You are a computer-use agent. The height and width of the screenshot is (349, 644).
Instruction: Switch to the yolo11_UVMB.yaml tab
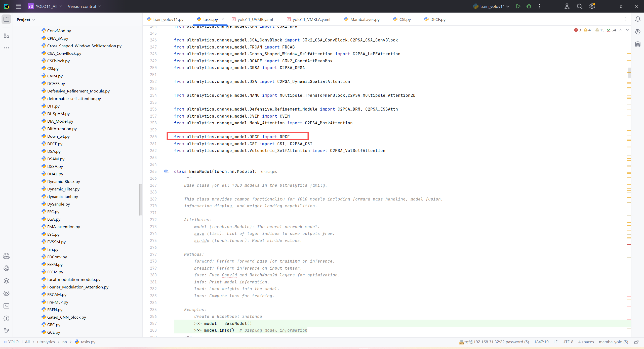(x=255, y=19)
